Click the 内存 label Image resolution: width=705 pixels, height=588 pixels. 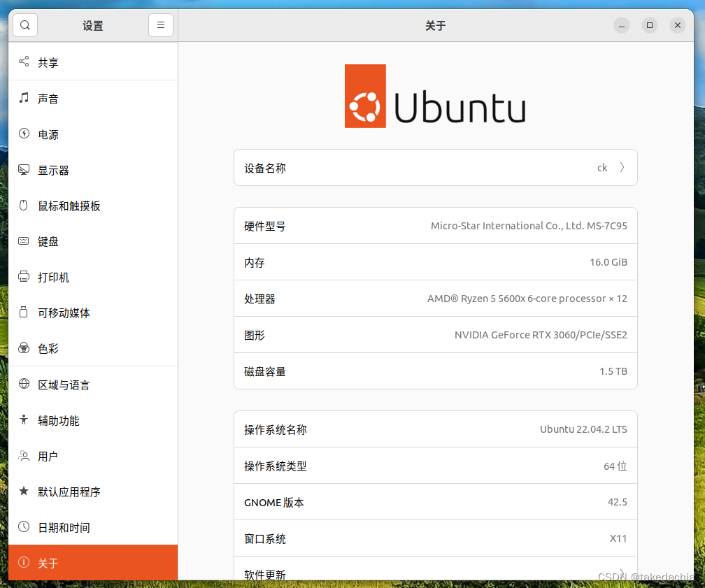(255, 262)
